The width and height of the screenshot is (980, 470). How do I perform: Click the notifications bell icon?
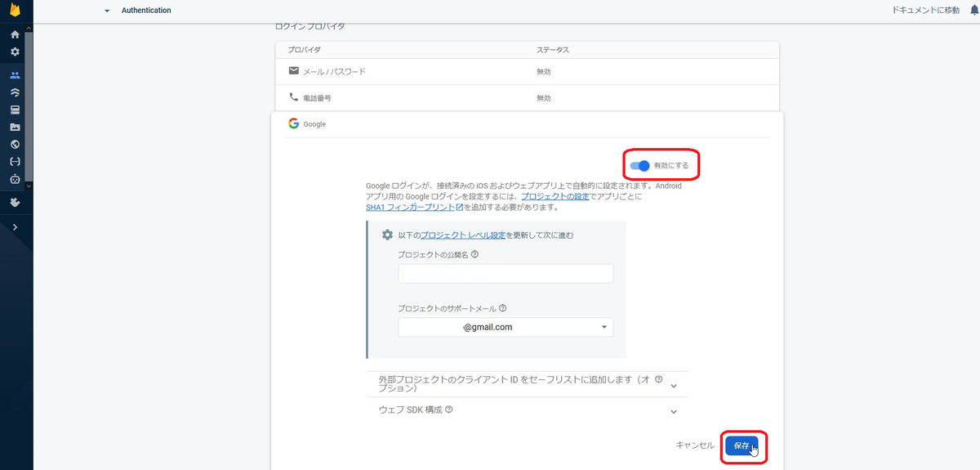(x=973, y=11)
